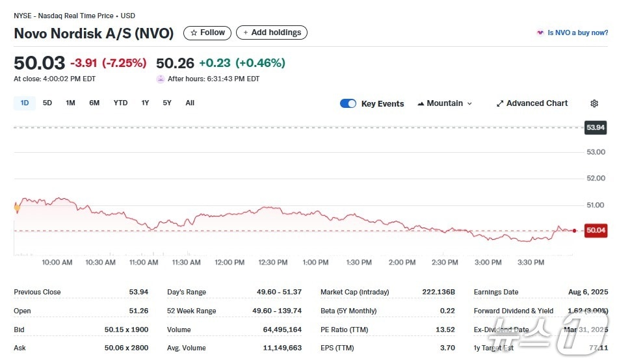Click the orange key event marker on chart
617x364 pixels.
point(17,207)
